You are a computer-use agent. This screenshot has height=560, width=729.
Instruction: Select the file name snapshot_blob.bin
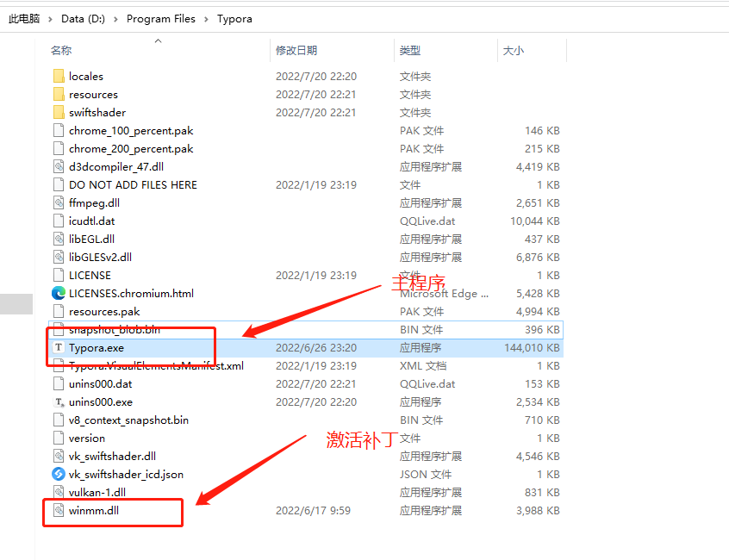tap(115, 330)
